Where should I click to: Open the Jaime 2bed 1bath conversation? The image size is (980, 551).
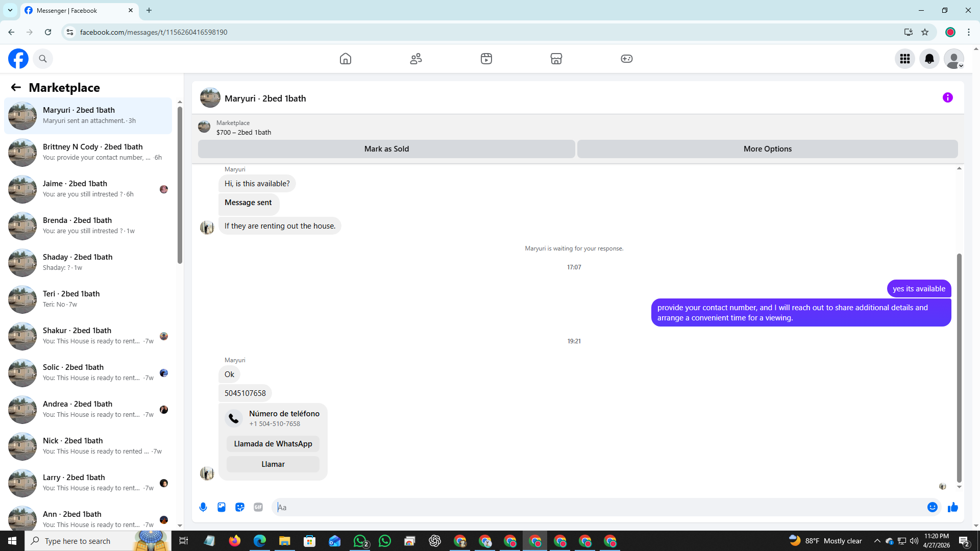pos(88,189)
